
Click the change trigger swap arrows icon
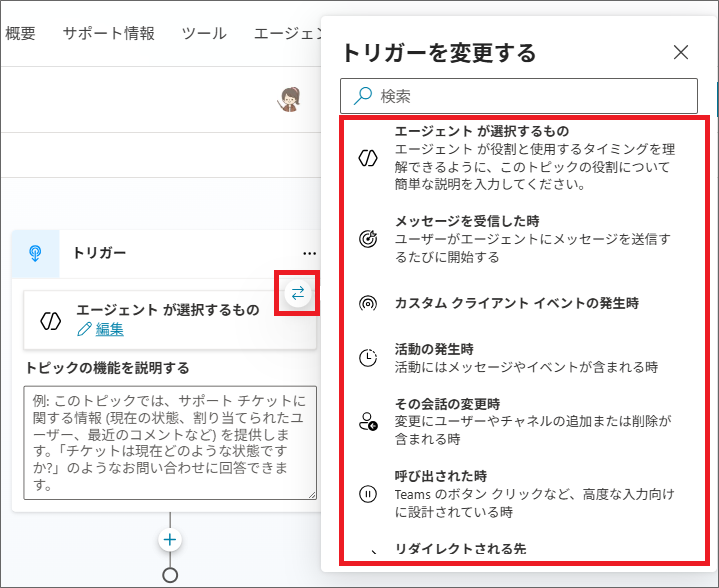click(x=298, y=293)
